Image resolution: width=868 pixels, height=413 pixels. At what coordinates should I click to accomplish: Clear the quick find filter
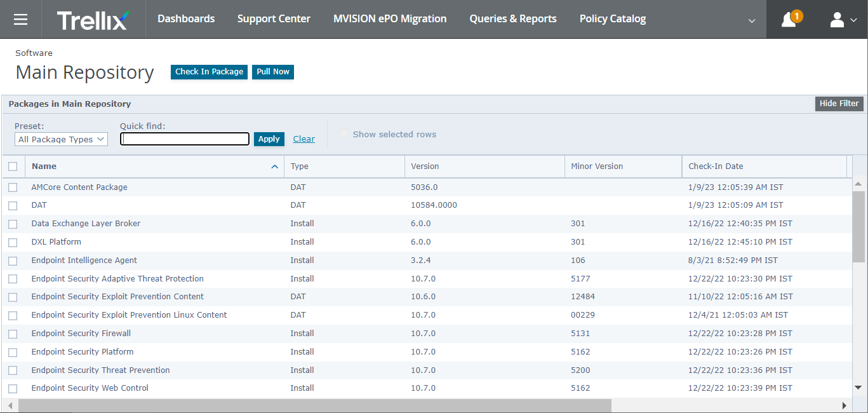[304, 139]
